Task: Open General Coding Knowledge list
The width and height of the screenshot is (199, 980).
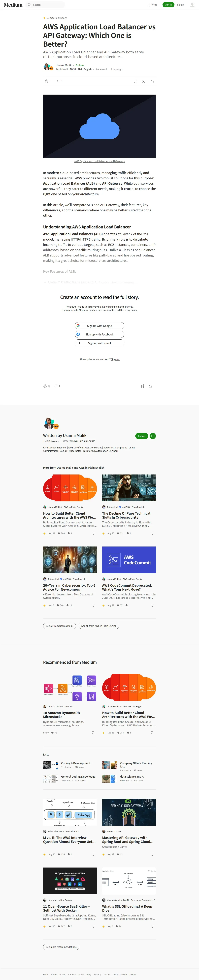Action: click(78, 776)
